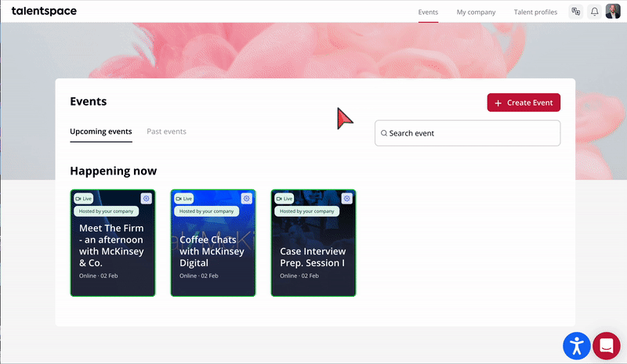Click Live badge on Case Interview Prep card

pos(285,199)
